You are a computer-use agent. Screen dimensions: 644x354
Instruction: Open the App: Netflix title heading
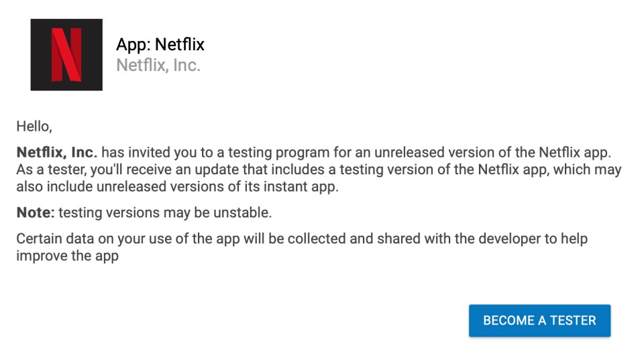(160, 44)
